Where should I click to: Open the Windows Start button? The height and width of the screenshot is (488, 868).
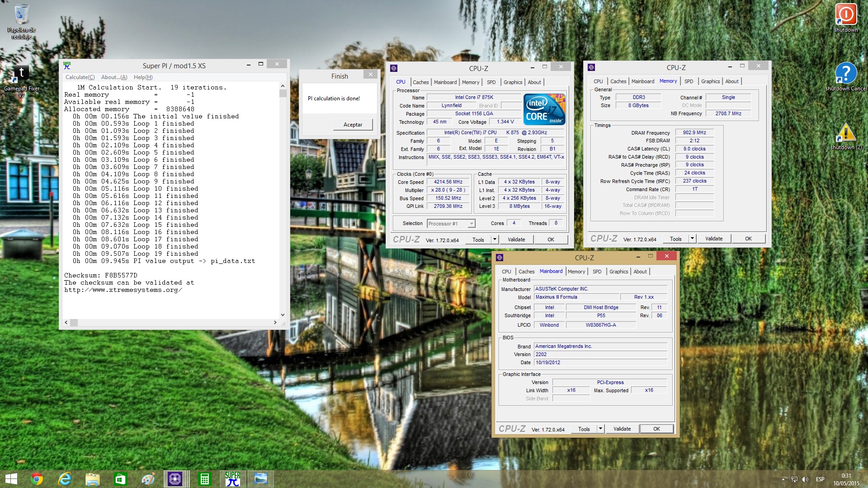[11, 479]
